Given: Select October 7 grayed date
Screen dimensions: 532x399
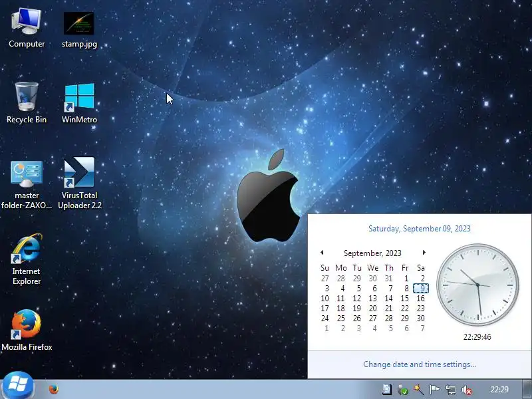Looking at the screenshot, I should (x=422, y=329).
